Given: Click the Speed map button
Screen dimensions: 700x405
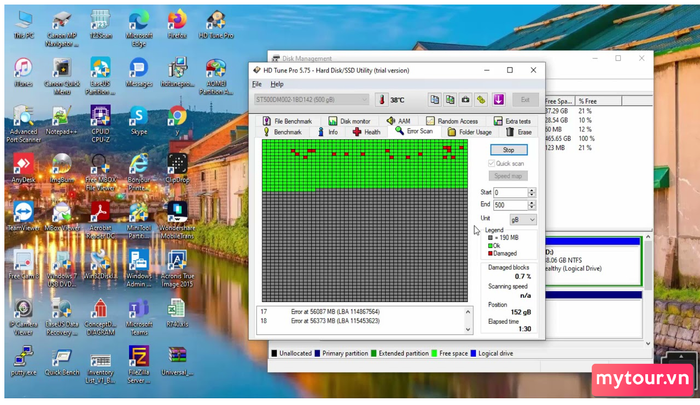Looking at the screenshot, I should point(508,176).
